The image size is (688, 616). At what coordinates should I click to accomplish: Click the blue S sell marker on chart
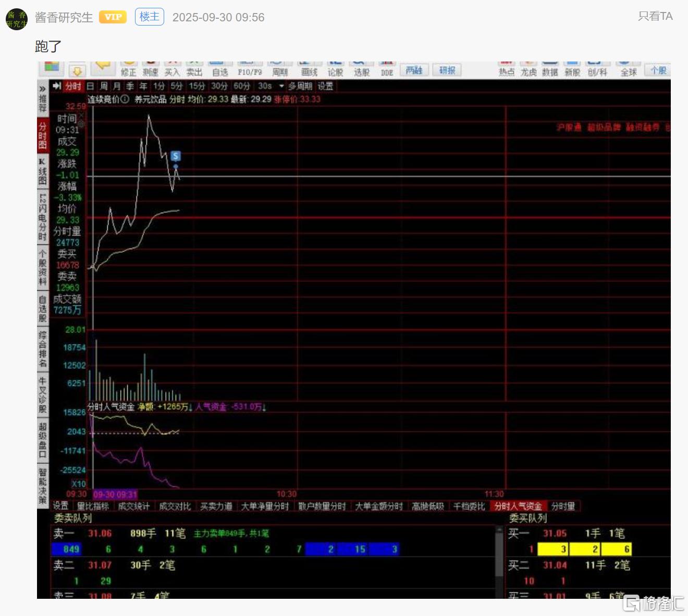pyautogui.click(x=176, y=156)
